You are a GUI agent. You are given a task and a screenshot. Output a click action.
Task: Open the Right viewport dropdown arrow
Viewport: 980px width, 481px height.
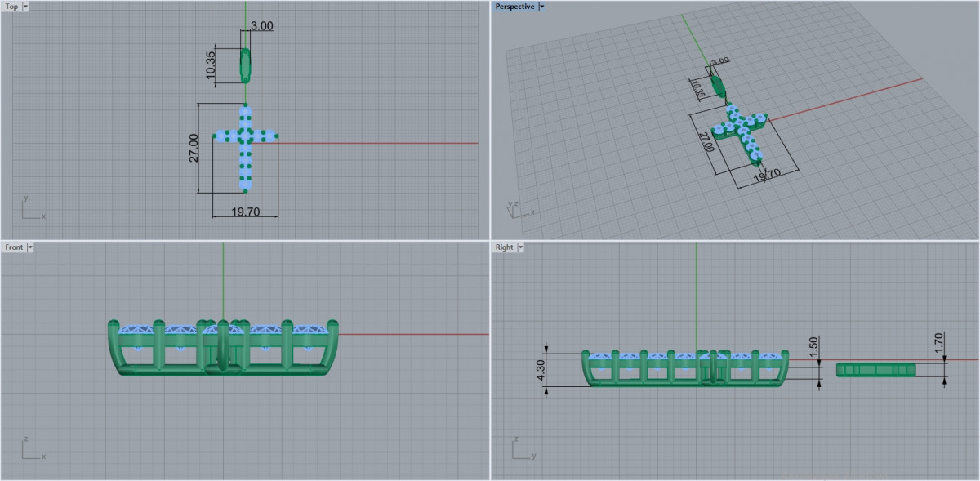(x=520, y=247)
